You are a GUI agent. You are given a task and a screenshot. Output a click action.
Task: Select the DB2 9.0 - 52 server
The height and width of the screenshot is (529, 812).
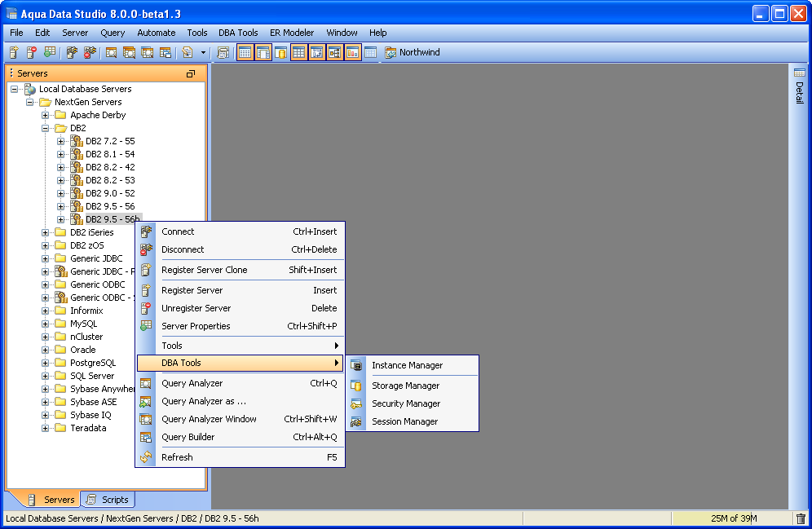tap(110, 193)
